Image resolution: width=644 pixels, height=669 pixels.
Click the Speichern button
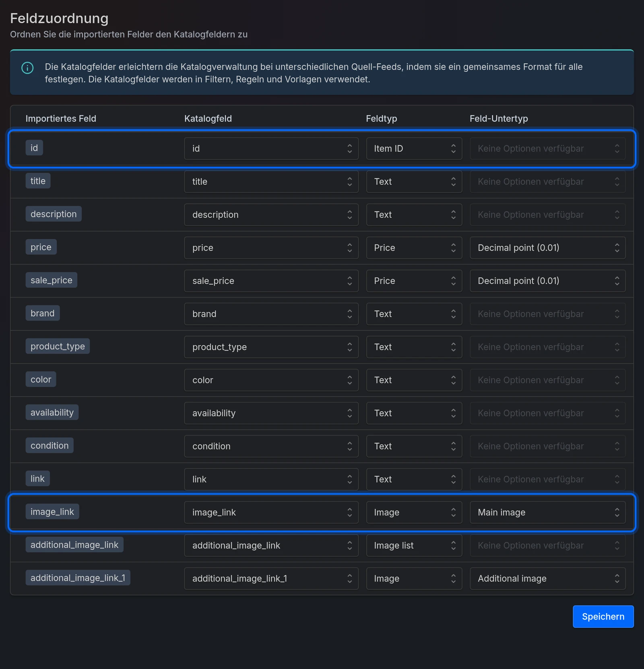click(x=603, y=616)
